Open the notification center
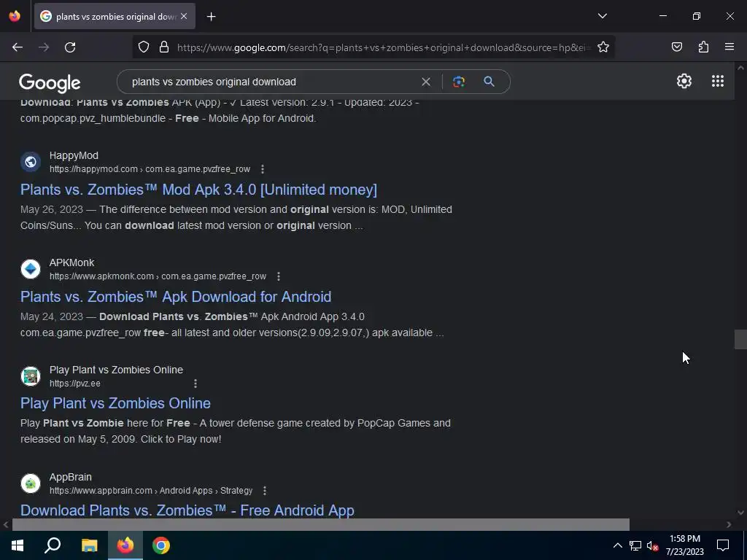 click(723, 545)
